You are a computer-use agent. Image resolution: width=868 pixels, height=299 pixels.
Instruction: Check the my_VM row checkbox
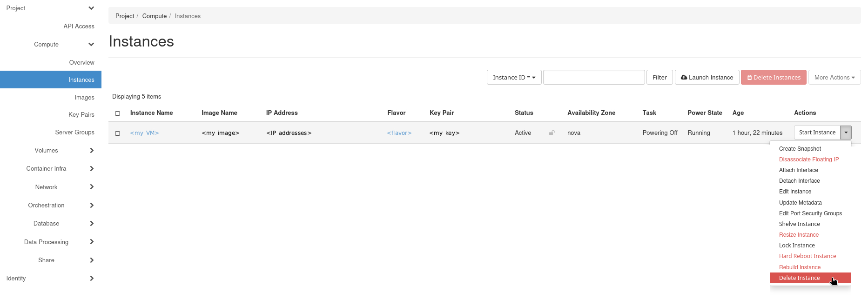point(118,133)
